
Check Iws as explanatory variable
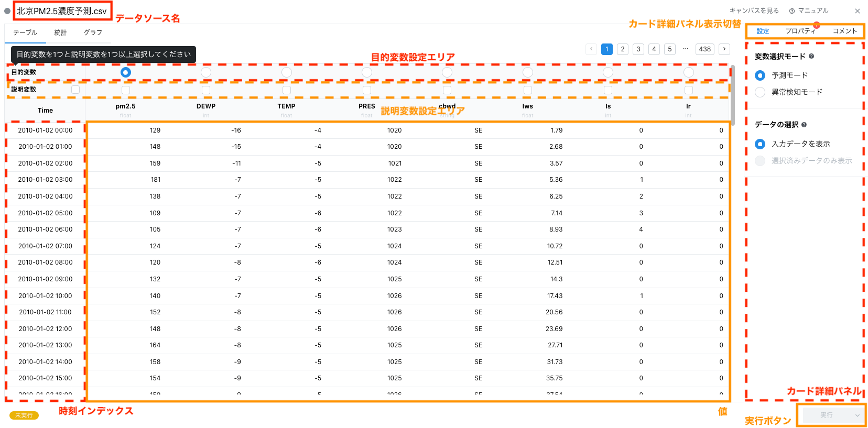(x=528, y=90)
